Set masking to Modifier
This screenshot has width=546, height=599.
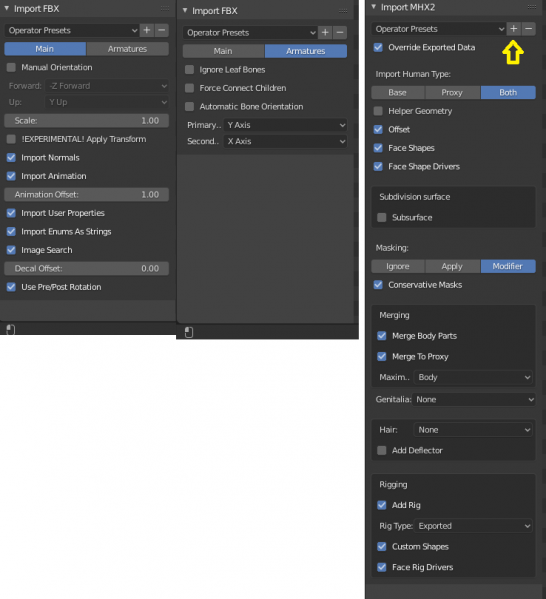tap(508, 266)
